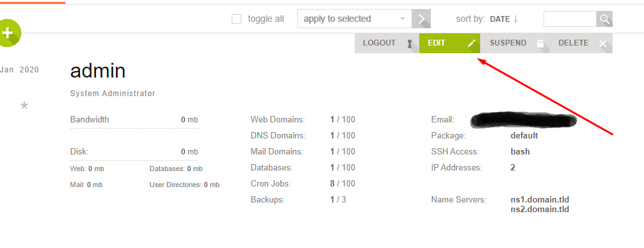This screenshot has width=644, height=248.
Task: Click the DNS Domains label
Action: 278,135
